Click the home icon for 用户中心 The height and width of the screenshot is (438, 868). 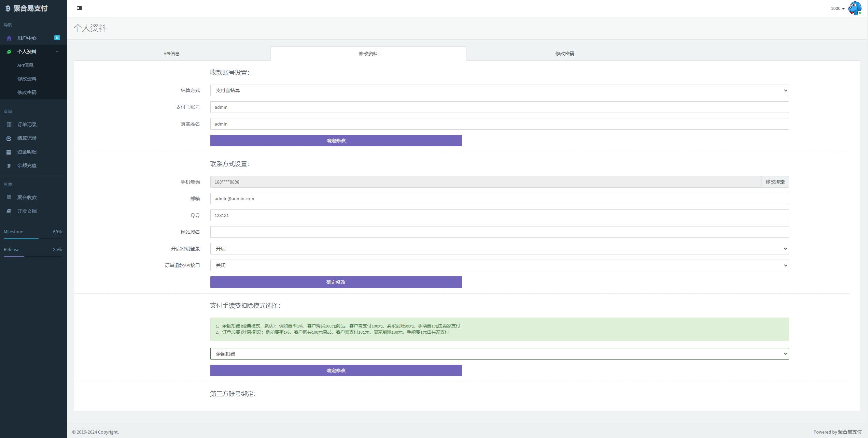click(9, 38)
